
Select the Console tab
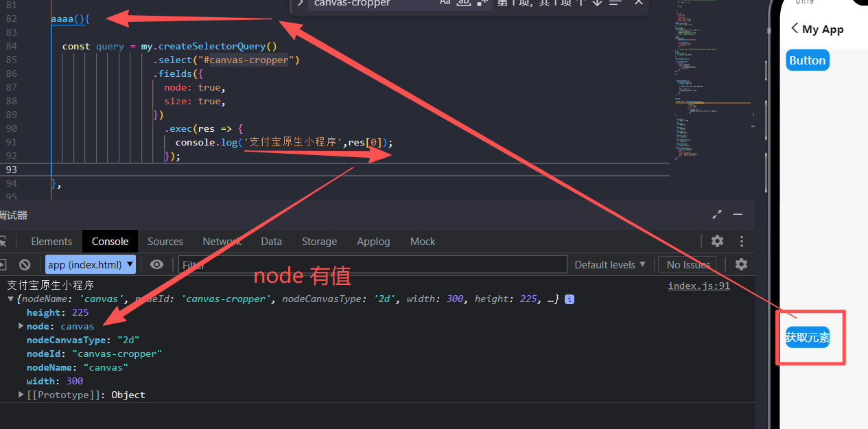[110, 242]
